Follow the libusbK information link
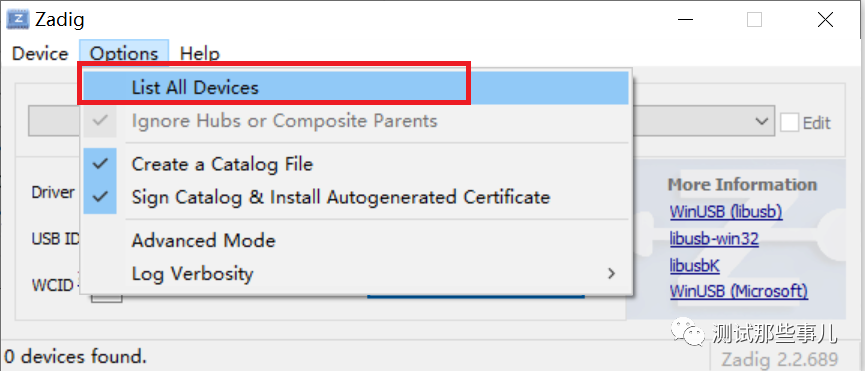 pos(695,265)
